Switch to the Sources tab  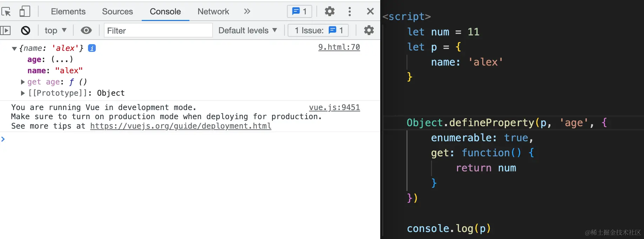[x=118, y=12]
